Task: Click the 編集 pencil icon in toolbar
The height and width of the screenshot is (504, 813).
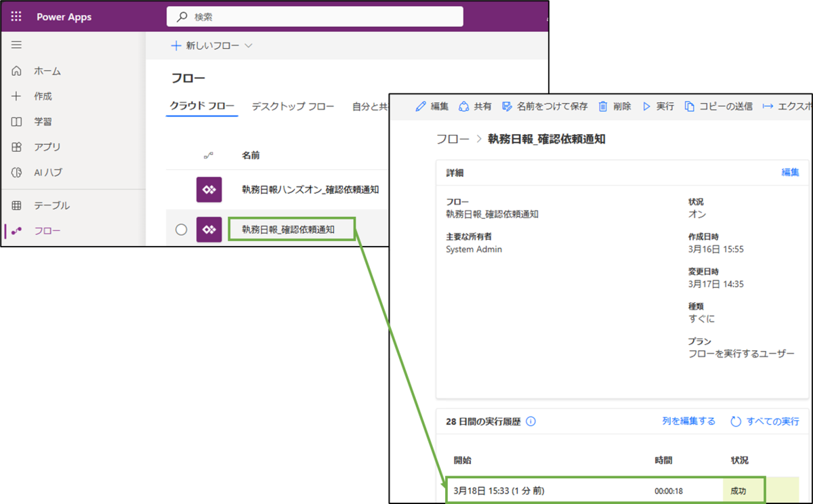Action: point(421,106)
